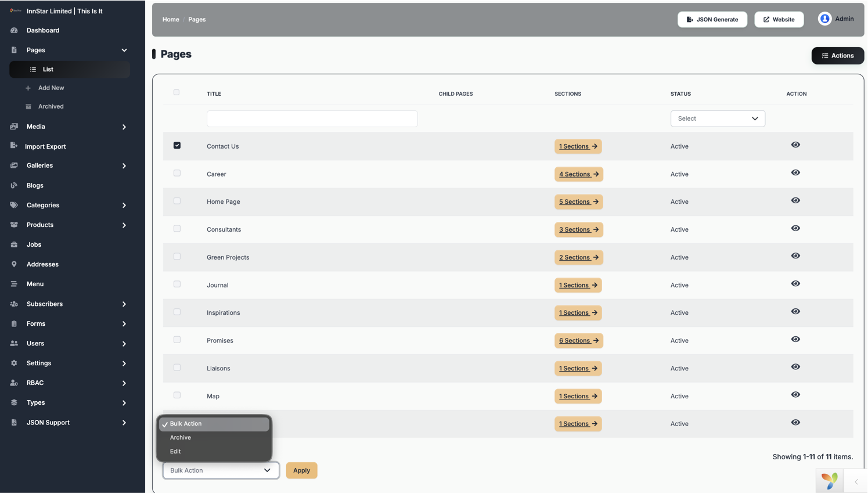868x493 pixels.
Task: Click the Jobs briefcase icon
Action: (x=14, y=244)
